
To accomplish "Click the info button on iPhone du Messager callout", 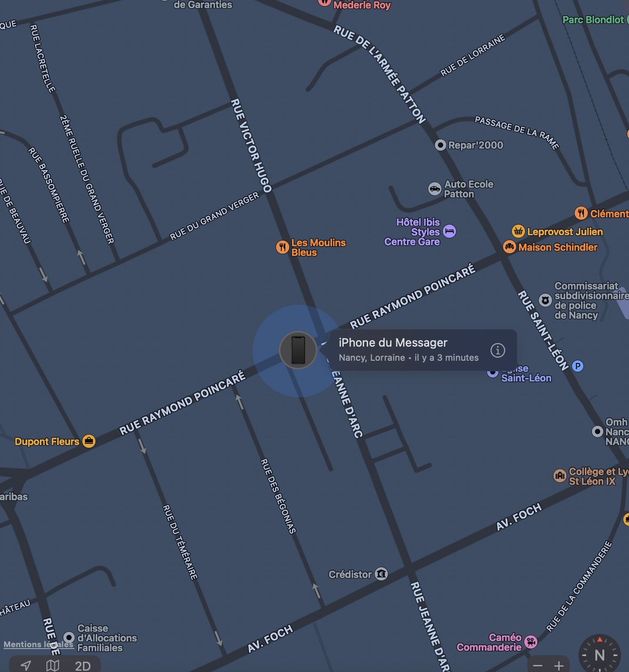I will click(497, 350).
